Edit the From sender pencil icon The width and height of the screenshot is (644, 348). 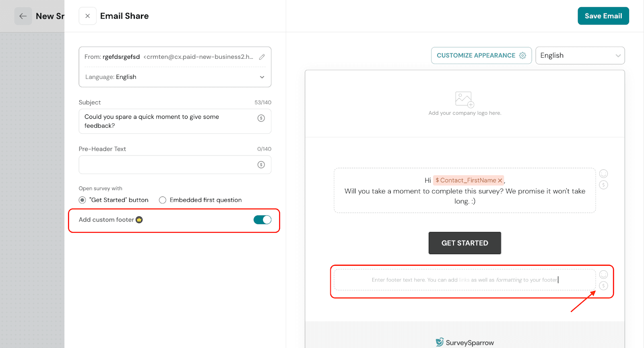point(262,57)
